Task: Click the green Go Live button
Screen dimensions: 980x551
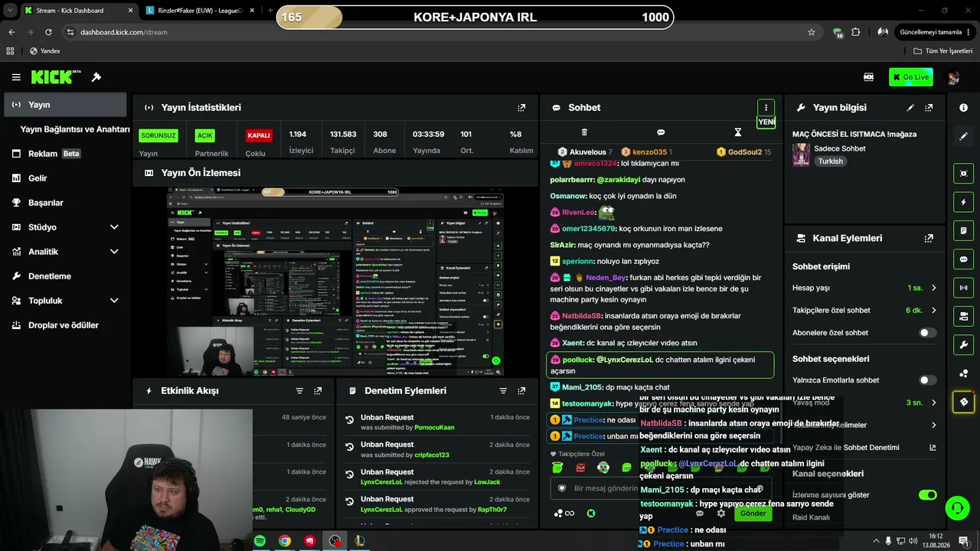Action: (910, 77)
